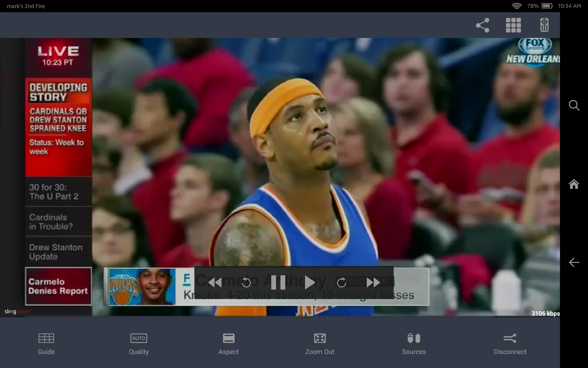Tap the Quality label text

(x=139, y=352)
